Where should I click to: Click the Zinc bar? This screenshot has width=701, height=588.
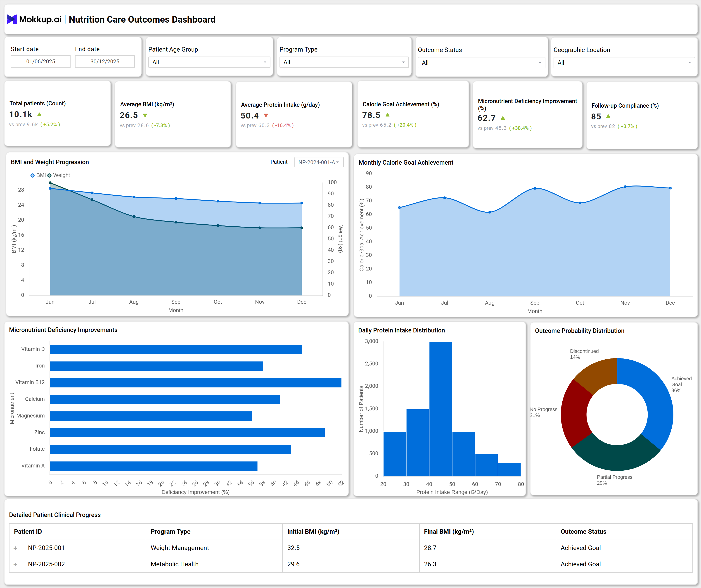pos(187,433)
